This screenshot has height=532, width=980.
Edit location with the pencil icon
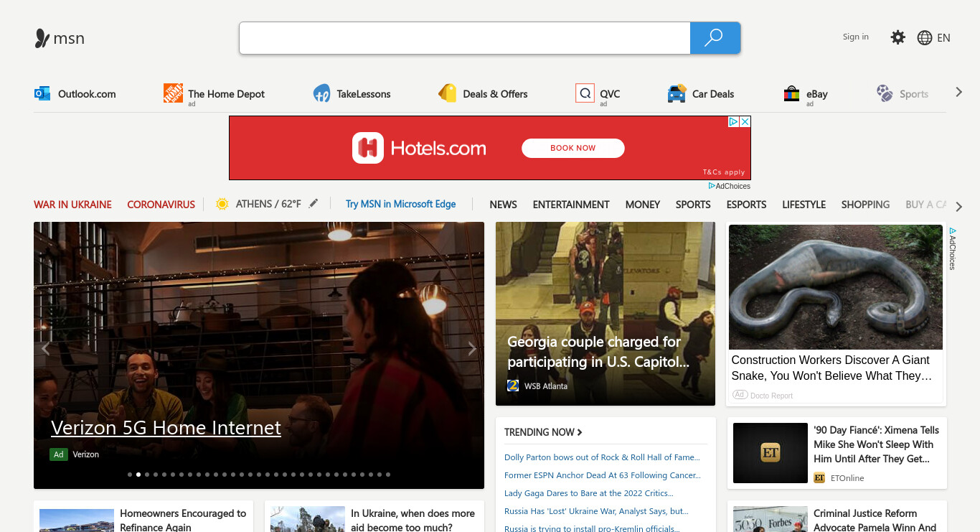(x=313, y=204)
